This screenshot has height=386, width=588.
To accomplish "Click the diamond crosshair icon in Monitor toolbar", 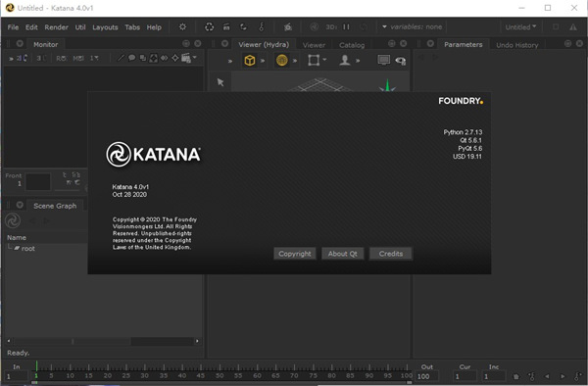I will coord(175,58).
